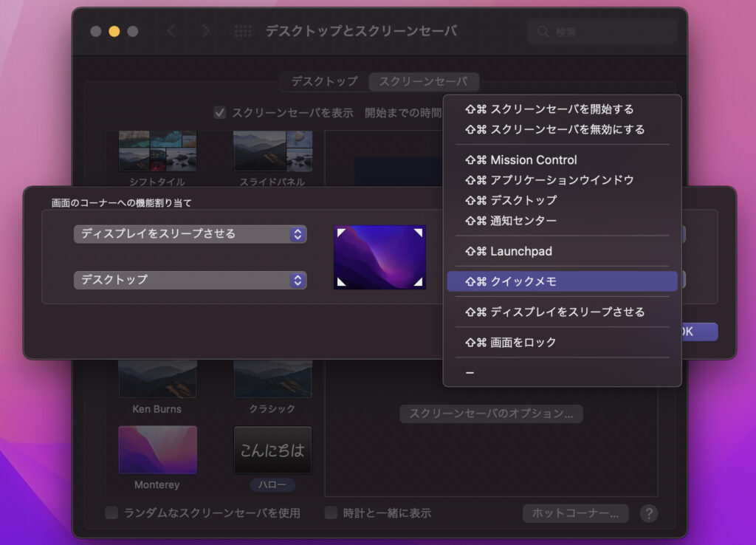This screenshot has height=545, width=756.
Task: Switch to the デスクトップ tab
Action: (x=325, y=81)
